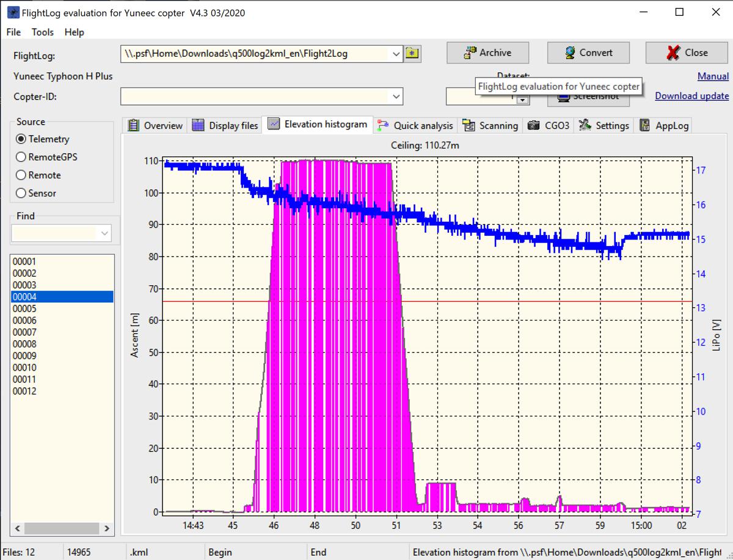Click the Close button with red X
The height and width of the screenshot is (560, 733).
pyautogui.click(x=687, y=53)
